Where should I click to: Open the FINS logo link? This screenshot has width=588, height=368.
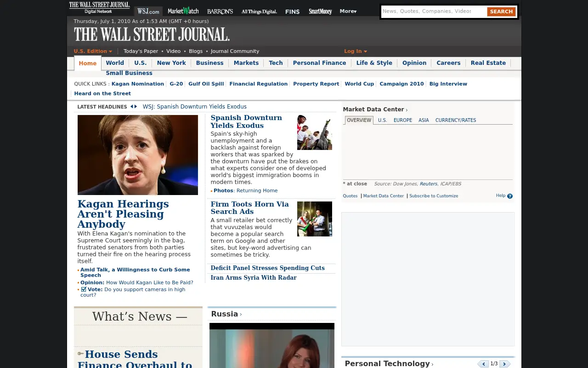293,11
